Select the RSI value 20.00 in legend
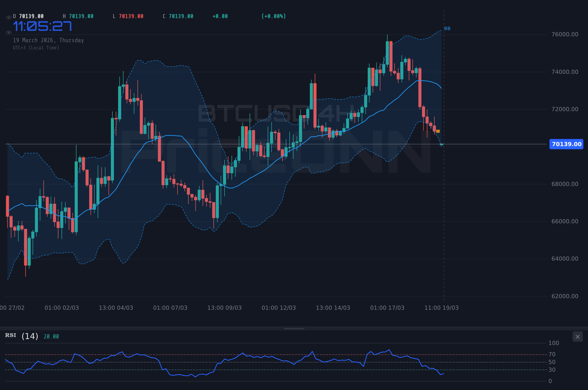Screen dimensions: 588x390 [51, 336]
